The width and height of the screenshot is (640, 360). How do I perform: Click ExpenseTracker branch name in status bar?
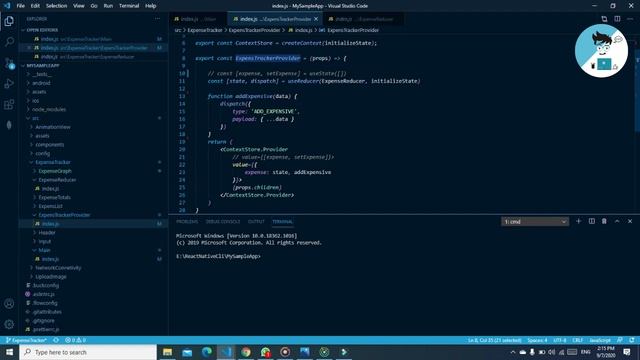(x=26, y=340)
